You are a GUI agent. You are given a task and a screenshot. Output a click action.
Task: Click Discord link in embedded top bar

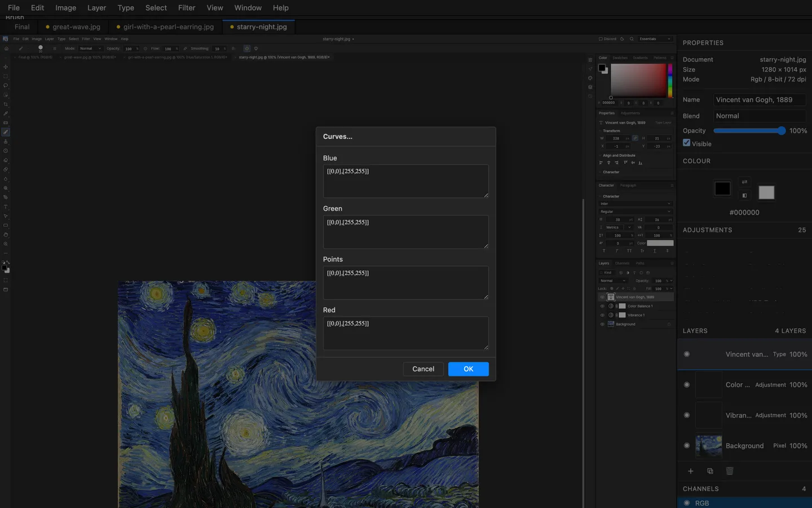[608, 39]
